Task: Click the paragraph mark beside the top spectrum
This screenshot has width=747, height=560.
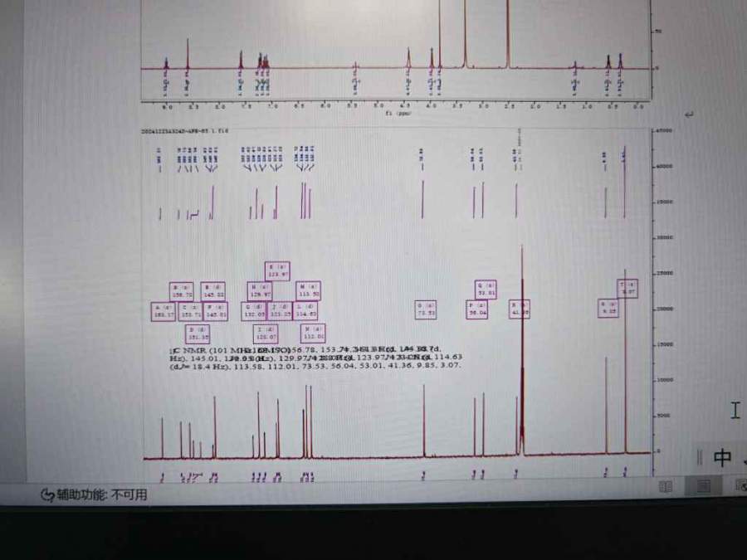Action: tap(689, 114)
